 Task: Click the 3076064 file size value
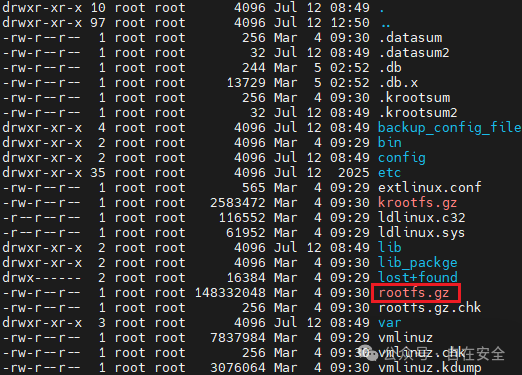click(x=238, y=368)
